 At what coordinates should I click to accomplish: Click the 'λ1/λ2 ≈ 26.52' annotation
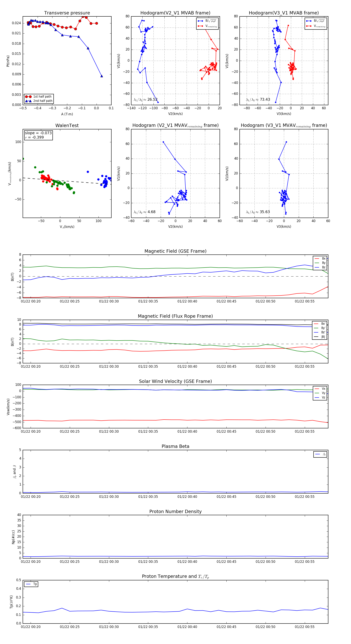(x=146, y=100)
